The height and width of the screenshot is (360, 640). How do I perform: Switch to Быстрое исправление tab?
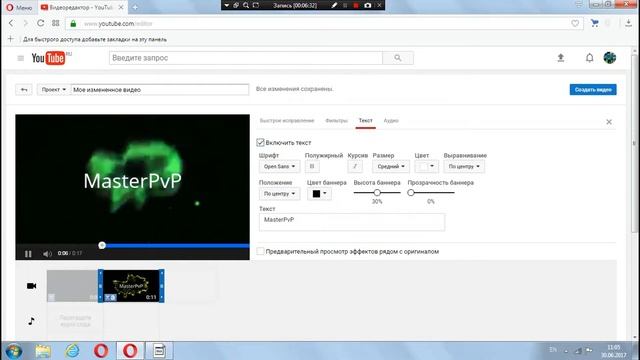287,121
